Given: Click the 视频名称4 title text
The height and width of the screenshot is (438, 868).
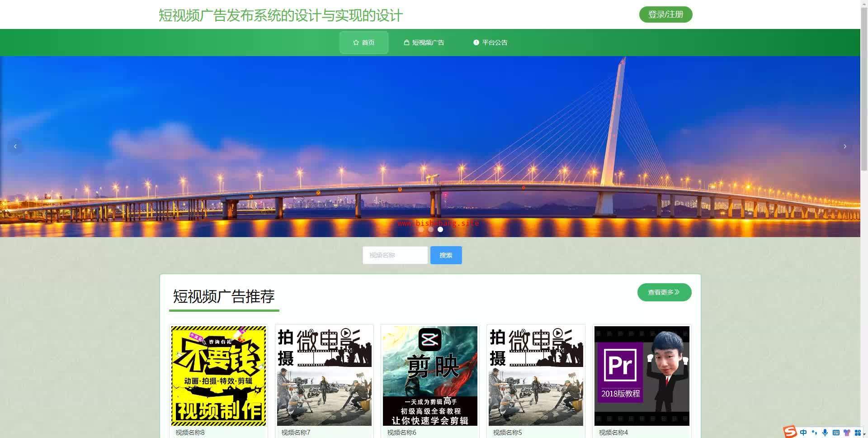Looking at the screenshot, I should [x=613, y=433].
